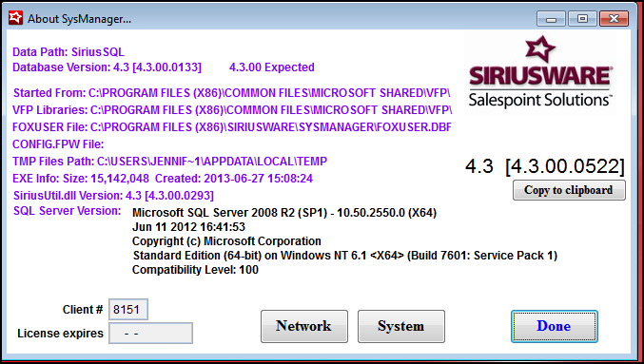Click the Done button
This screenshot has width=644, height=364.
pyautogui.click(x=554, y=326)
